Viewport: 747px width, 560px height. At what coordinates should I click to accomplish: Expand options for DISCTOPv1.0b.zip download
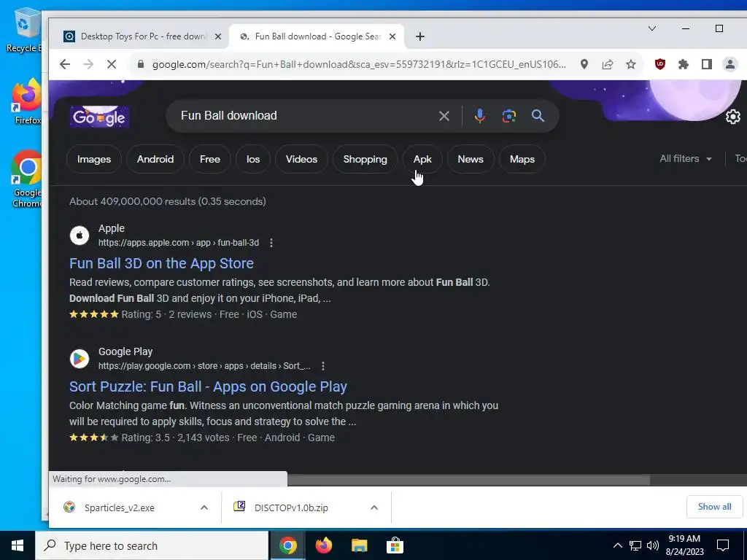[374, 507]
